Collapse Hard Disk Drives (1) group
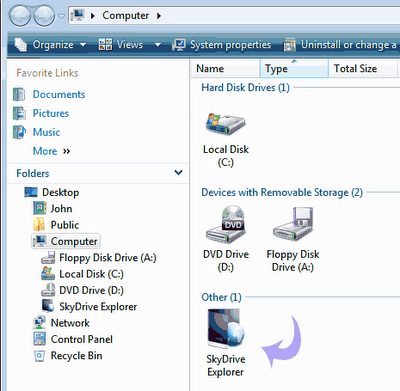 (245, 88)
